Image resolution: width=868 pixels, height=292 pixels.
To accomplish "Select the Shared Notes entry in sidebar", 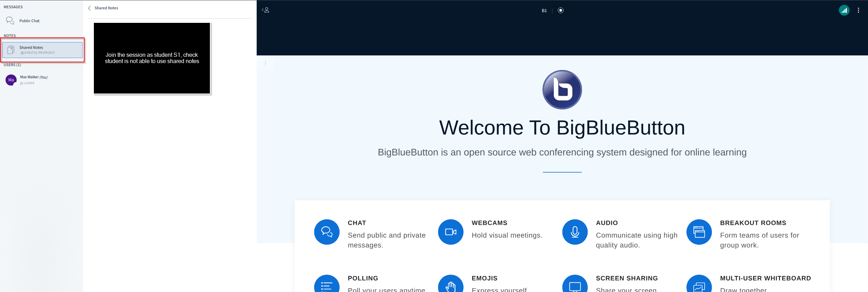I will tap(42, 50).
